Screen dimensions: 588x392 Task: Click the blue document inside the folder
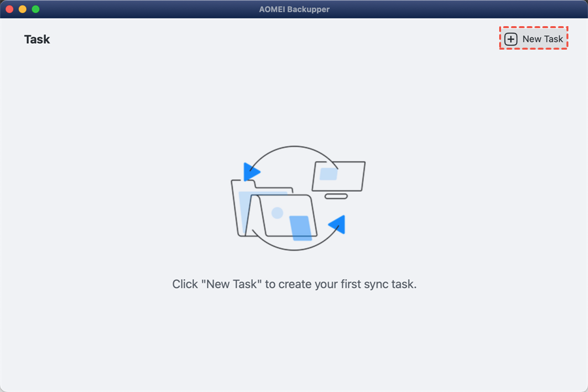(301, 228)
